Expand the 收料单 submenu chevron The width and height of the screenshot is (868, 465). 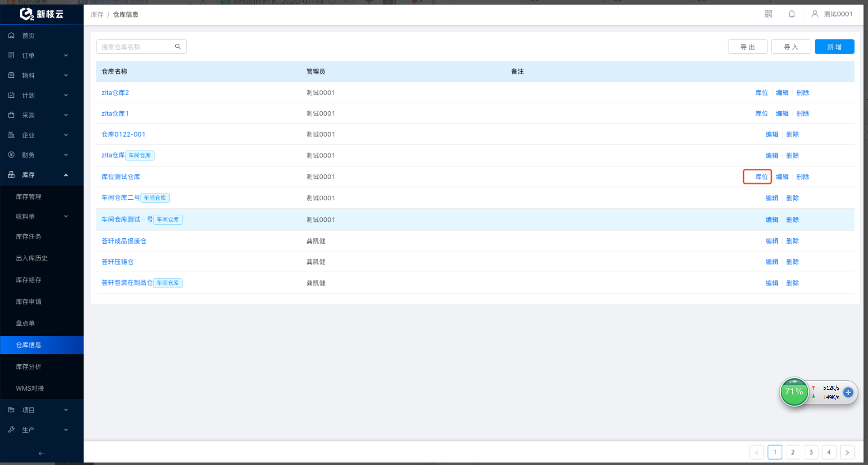pos(66,216)
